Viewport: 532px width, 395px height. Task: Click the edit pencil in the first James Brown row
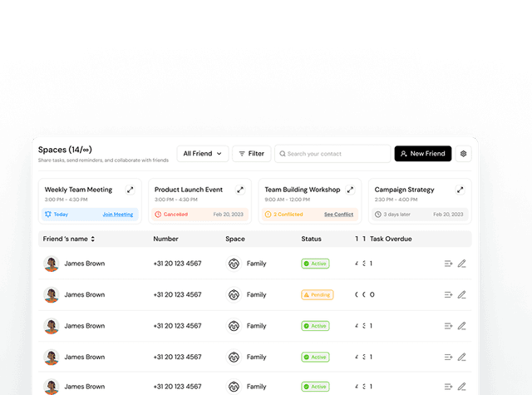click(x=462, y=264)
